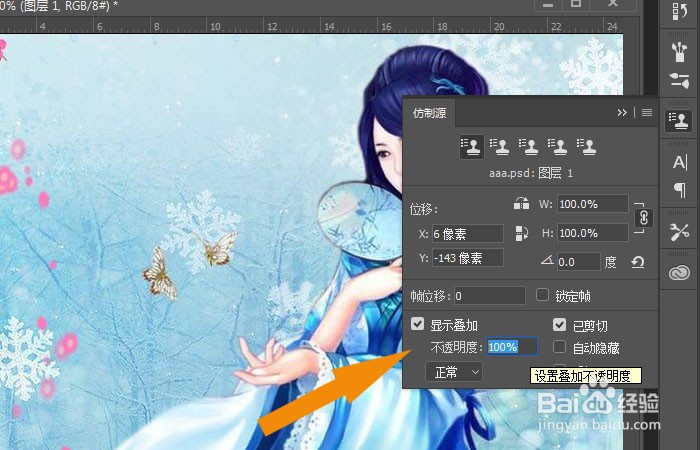The height and width of the screenshot is (450, 700).
Task: Select the first clone source stamp
Action: (x=471, y=146)
